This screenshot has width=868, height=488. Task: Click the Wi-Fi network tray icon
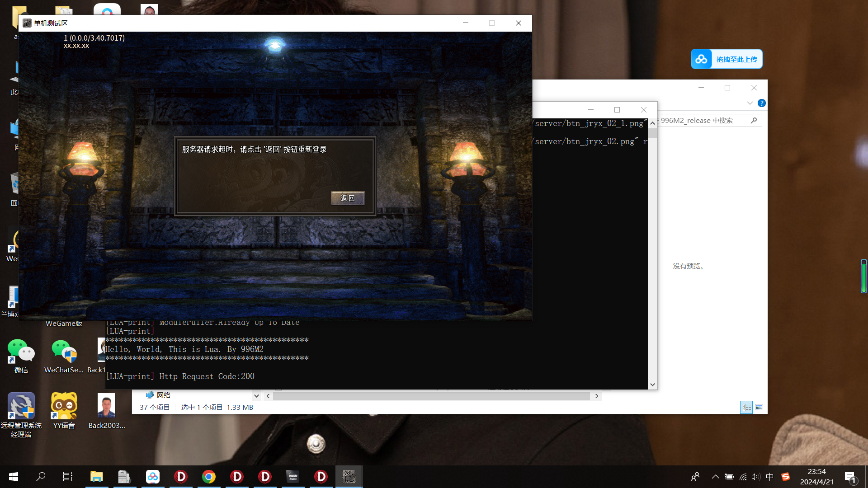[x=743, y=477]
